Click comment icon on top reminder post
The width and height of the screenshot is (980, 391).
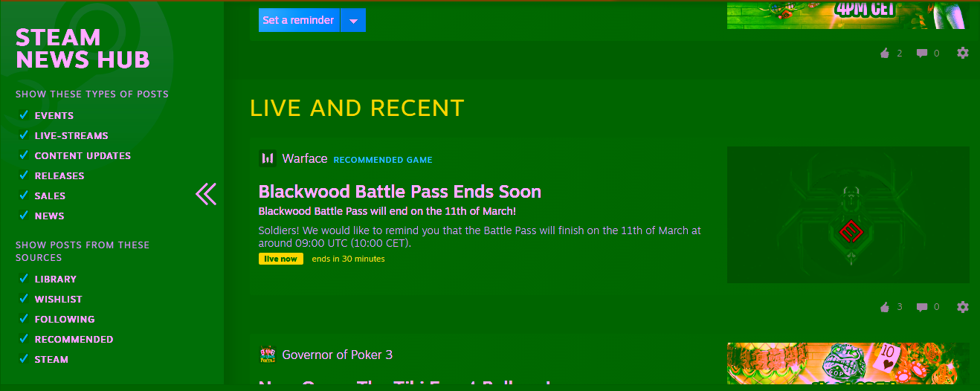coord(922,53)
